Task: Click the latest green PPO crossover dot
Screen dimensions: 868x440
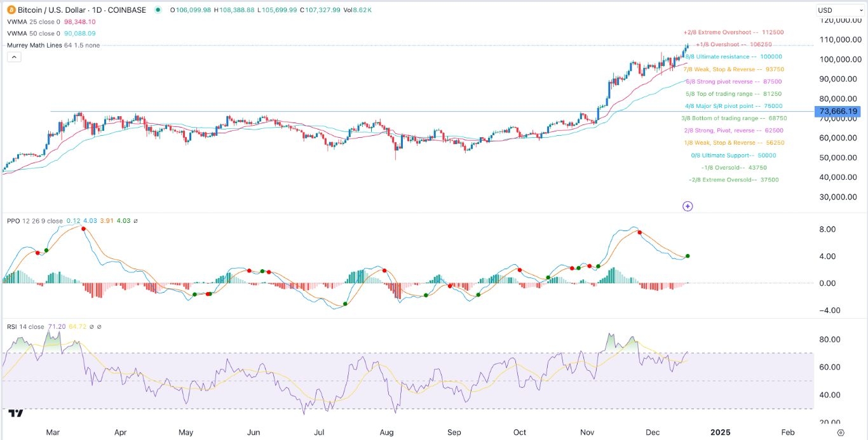Action: 688,256
